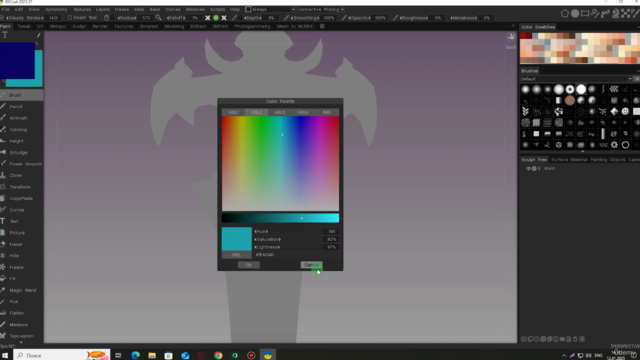Pick the ring-shaped brush alpha in last row
The width and height of the screenshot is (640, 360).
(625, 145)
